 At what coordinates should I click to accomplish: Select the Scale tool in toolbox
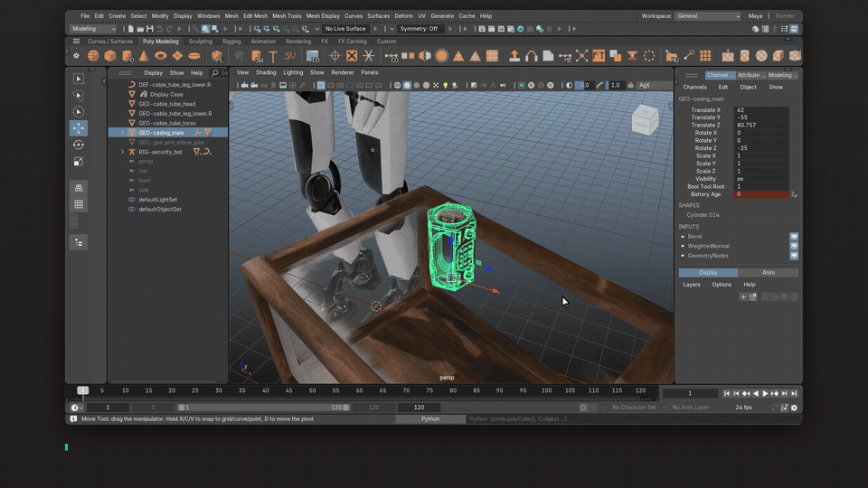pyautogui.click(x=79, y=162)
